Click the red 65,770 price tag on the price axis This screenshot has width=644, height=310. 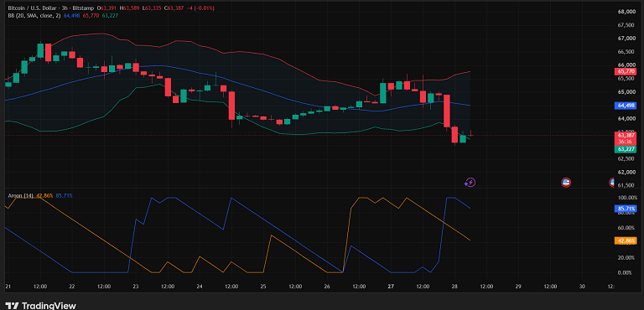pyautogui.click(x=626, y=71)
